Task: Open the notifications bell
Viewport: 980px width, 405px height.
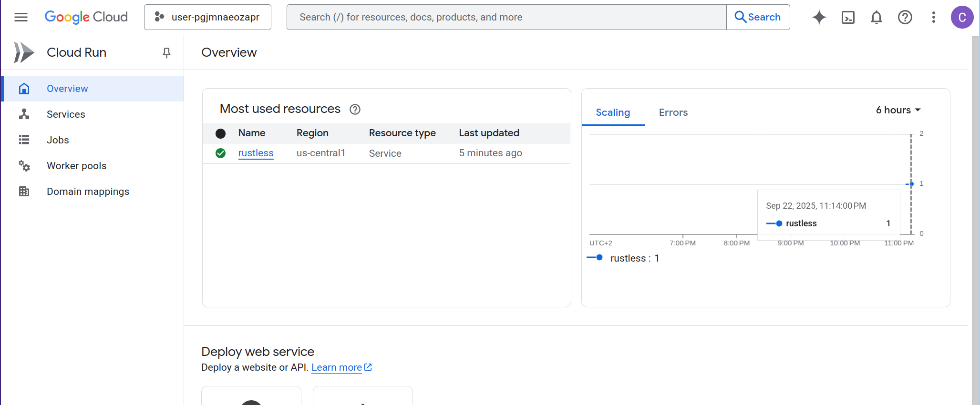Action: pyautogui.click(x=877, y=17)
